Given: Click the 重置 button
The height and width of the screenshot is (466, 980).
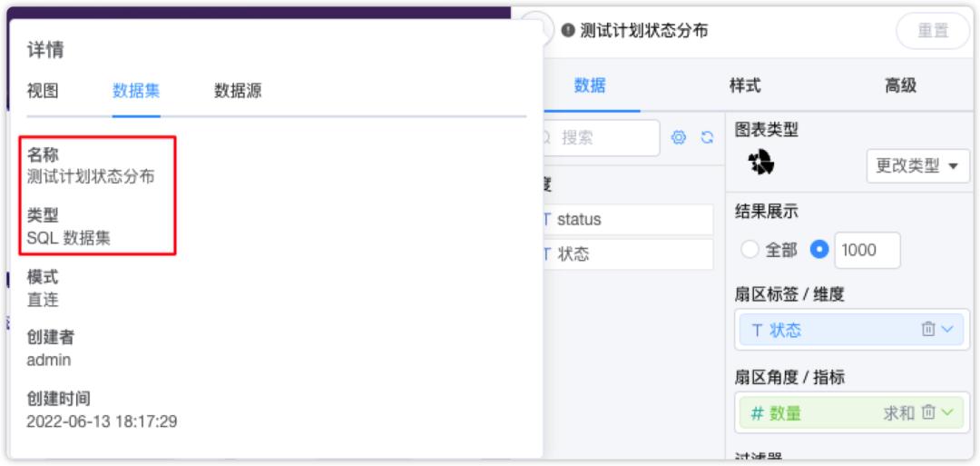Looking at the screenshot, I should click(x=933, y=31).
